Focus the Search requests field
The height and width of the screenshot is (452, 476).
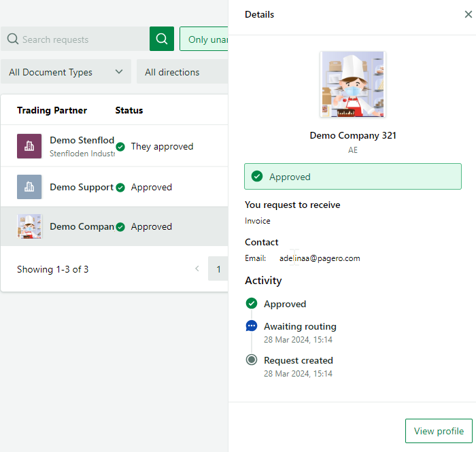[x=75, y=39]
